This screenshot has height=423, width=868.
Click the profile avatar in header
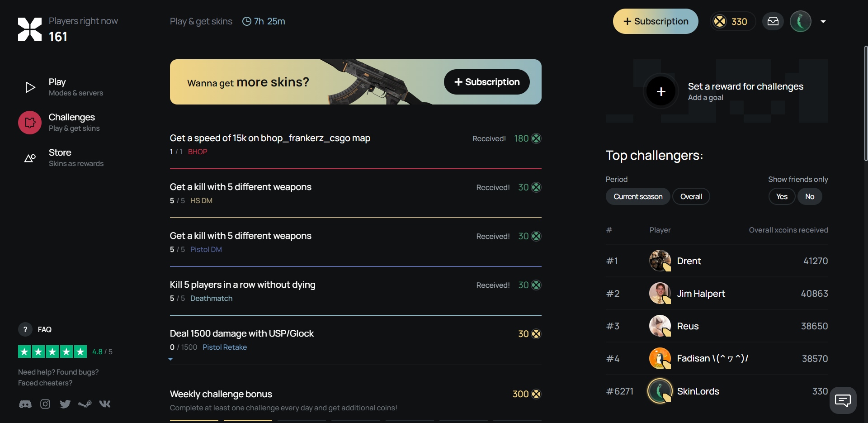point(801,21)
